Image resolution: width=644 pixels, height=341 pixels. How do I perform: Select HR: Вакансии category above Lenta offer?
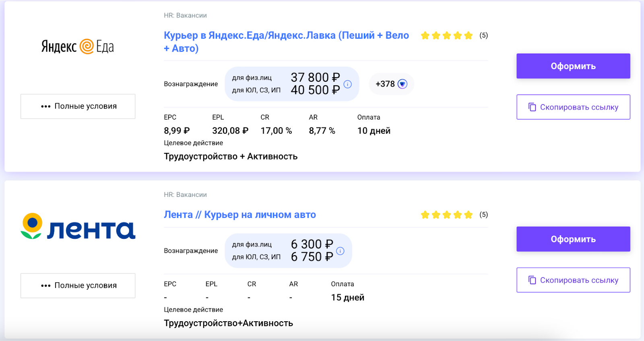pyautogui.click(x=185, y=195)
